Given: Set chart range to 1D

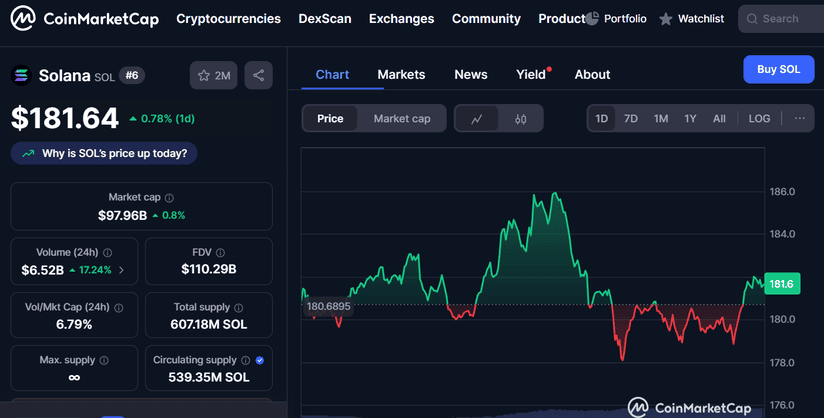Looking at the screenshot, I should coord(601,118).
